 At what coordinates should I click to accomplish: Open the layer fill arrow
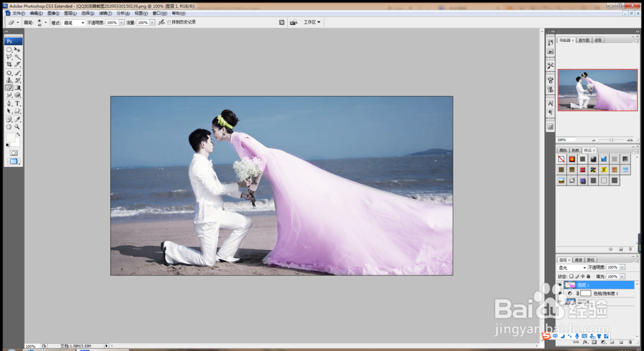622,276
